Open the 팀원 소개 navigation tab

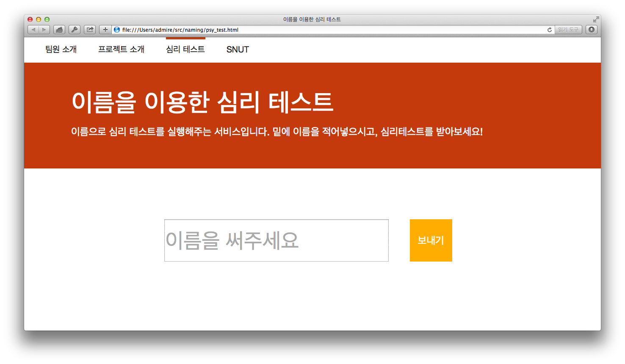pos(61,50)
